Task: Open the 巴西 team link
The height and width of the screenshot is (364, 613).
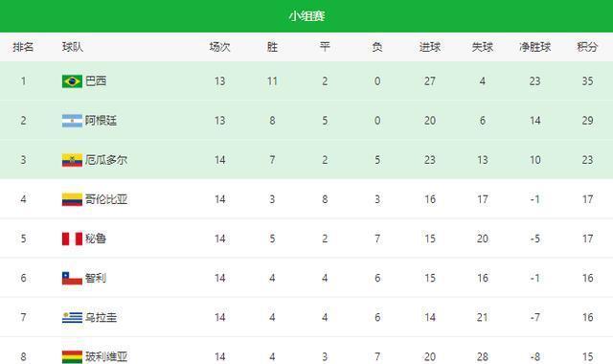Action: 96,81
